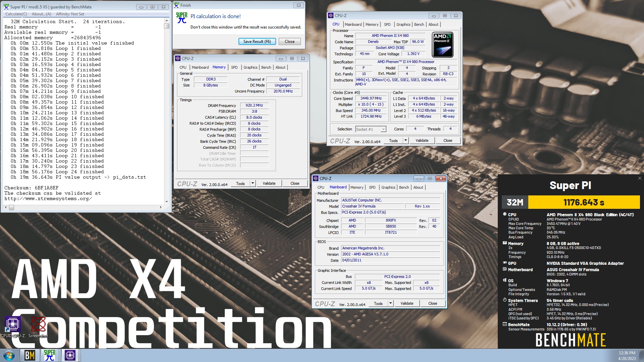Switch to SPD tab in CPU-Z Memory window

234,67
